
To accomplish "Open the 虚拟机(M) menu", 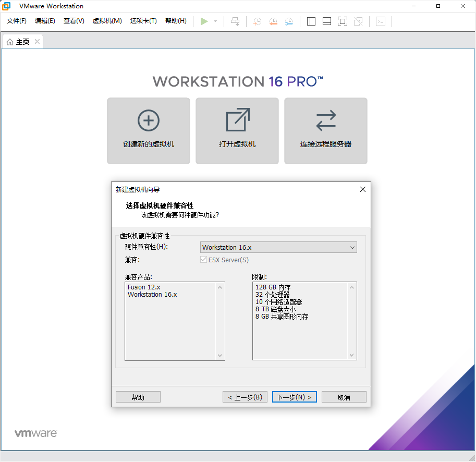I will click(x=107, y=21).
